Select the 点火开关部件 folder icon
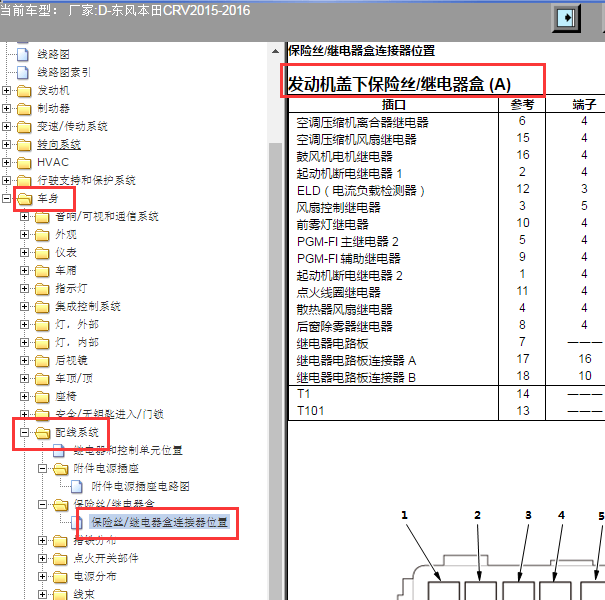The image size is (605, 600). 60,559
